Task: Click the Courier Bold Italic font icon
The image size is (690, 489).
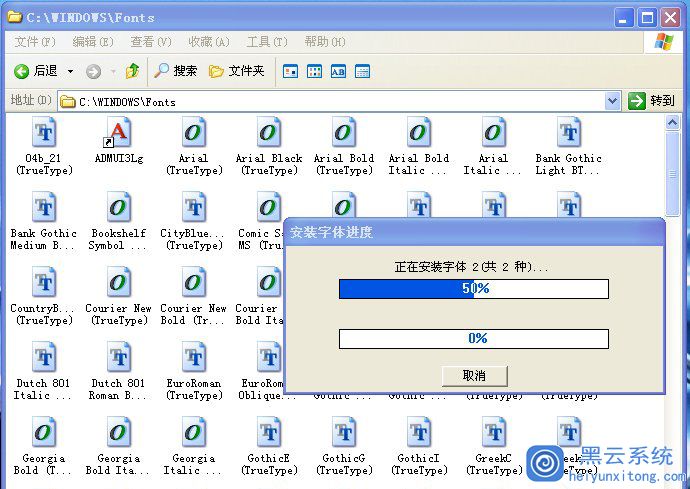Action: 268,282
